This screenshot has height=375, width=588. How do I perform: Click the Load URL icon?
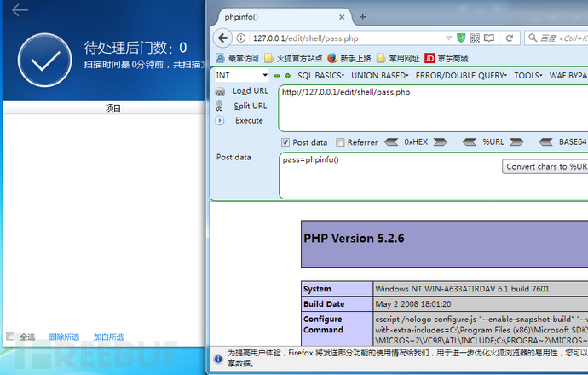220,91
